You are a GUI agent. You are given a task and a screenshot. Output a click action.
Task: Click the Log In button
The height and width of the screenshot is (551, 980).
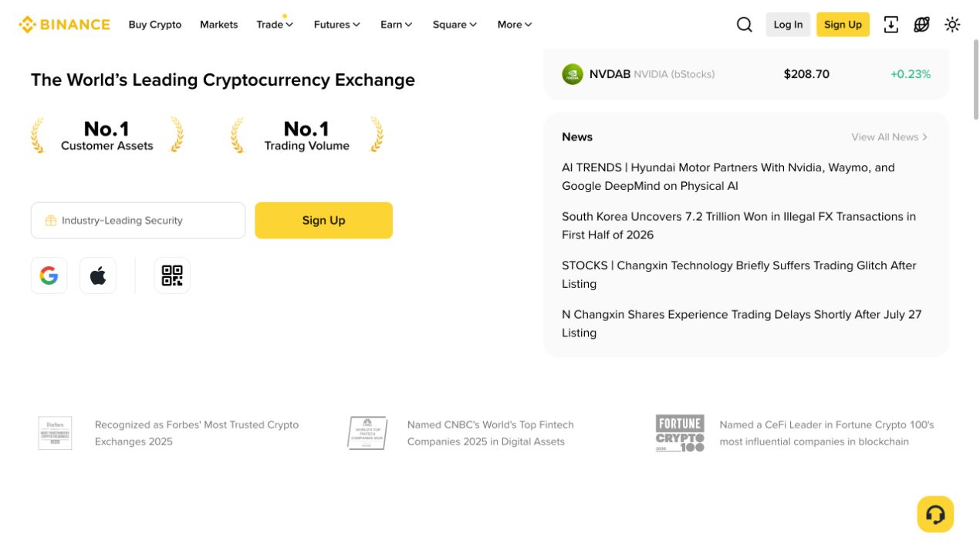[788, 25]
